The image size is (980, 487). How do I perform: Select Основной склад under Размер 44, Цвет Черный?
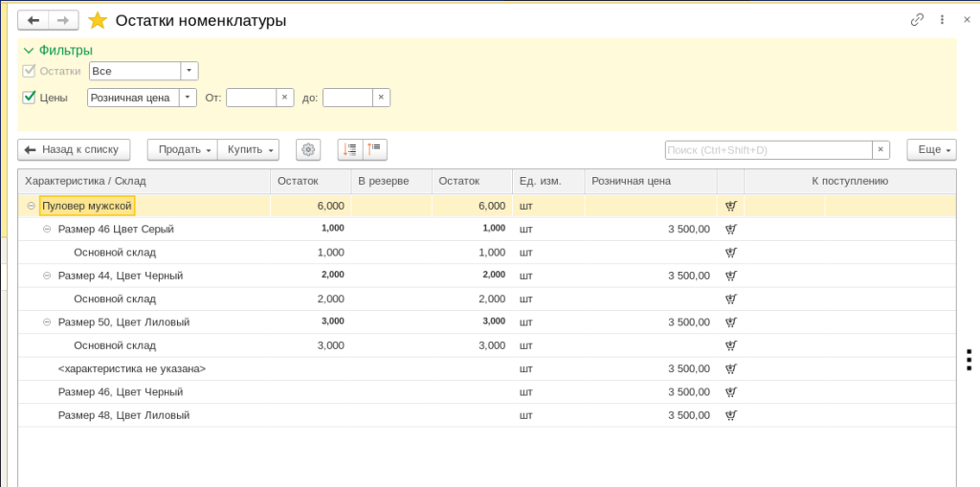(x=487, y=299)
